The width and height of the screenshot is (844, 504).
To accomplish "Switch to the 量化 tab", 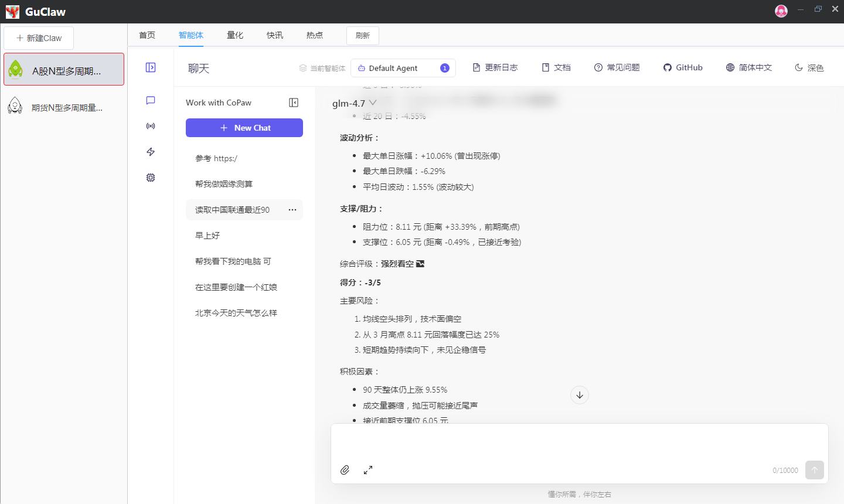I will click(235, 35).
